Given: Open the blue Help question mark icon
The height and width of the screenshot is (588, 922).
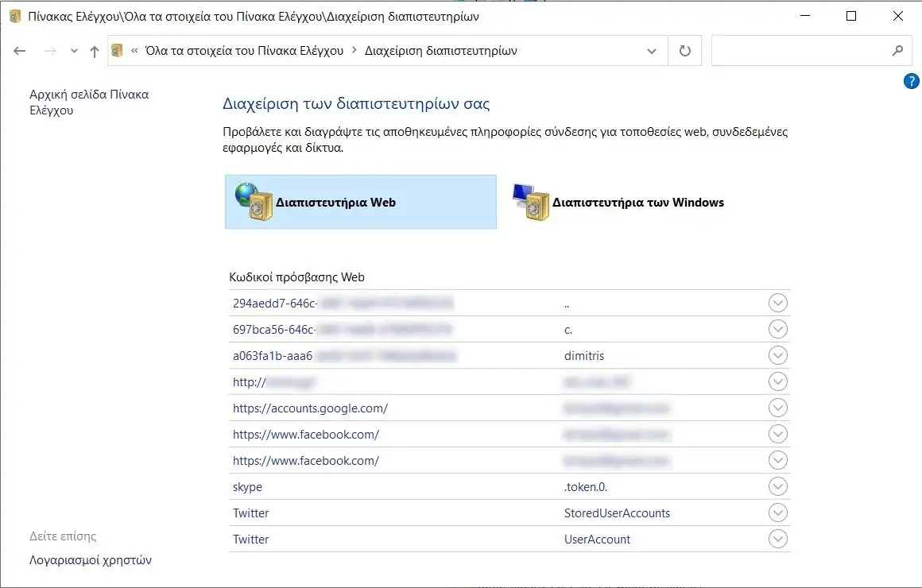Looking at the screenshot, I should pos(911,80).
